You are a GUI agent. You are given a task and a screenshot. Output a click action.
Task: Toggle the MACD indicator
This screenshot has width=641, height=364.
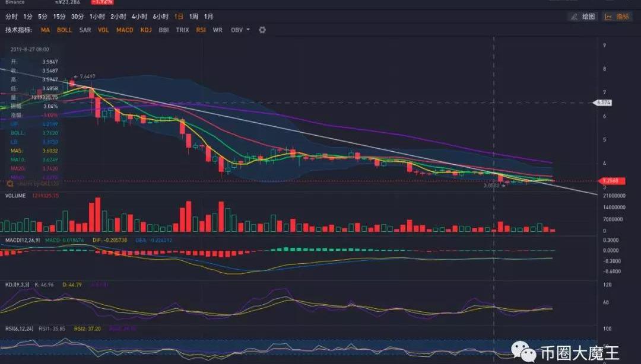tap(125, 30)
